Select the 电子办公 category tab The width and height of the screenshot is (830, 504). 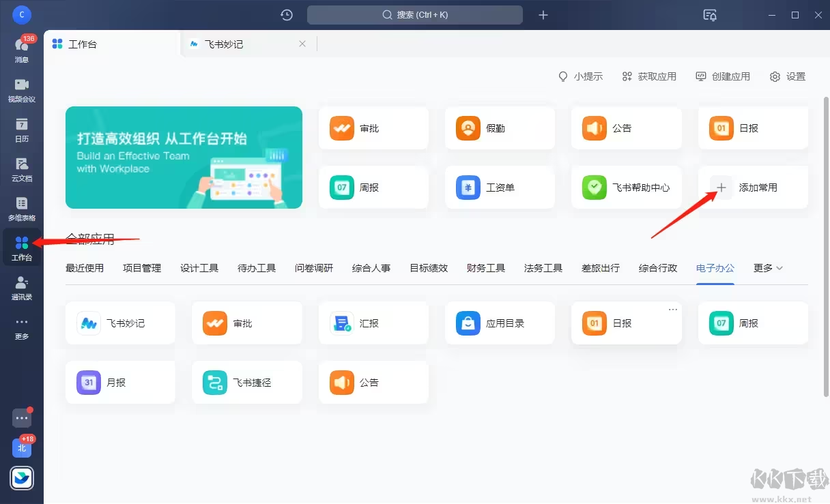tap(715, 268)
